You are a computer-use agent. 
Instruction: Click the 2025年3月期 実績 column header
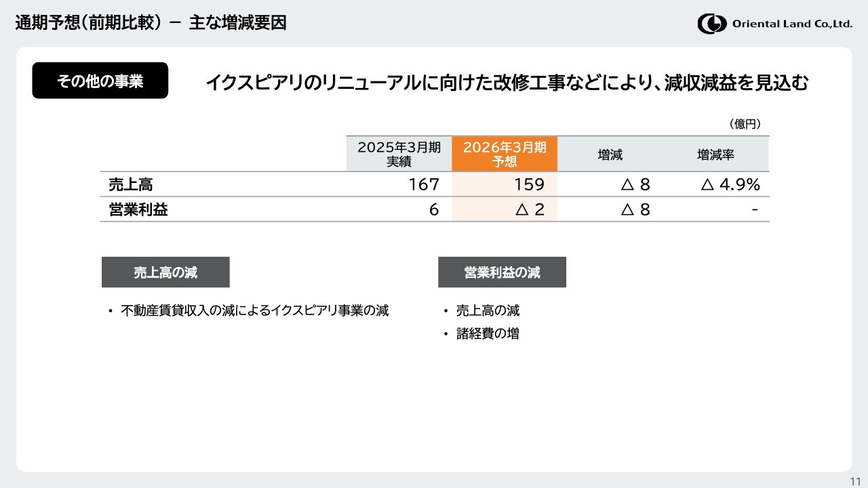click(399, 155)
